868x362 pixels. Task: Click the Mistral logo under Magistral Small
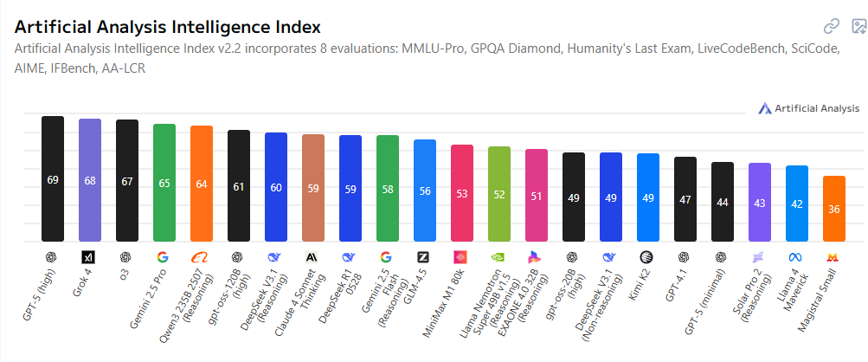[833, 257]
